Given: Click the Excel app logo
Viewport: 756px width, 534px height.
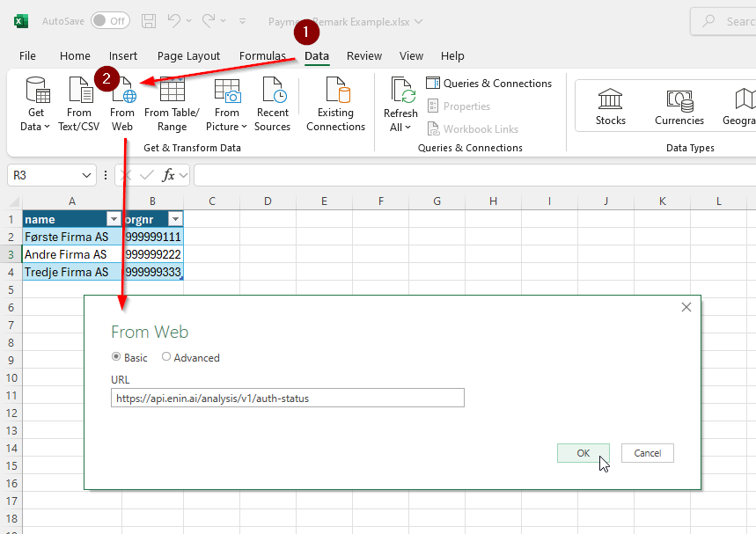Looking at the screenshot, I should pos(21,21).
